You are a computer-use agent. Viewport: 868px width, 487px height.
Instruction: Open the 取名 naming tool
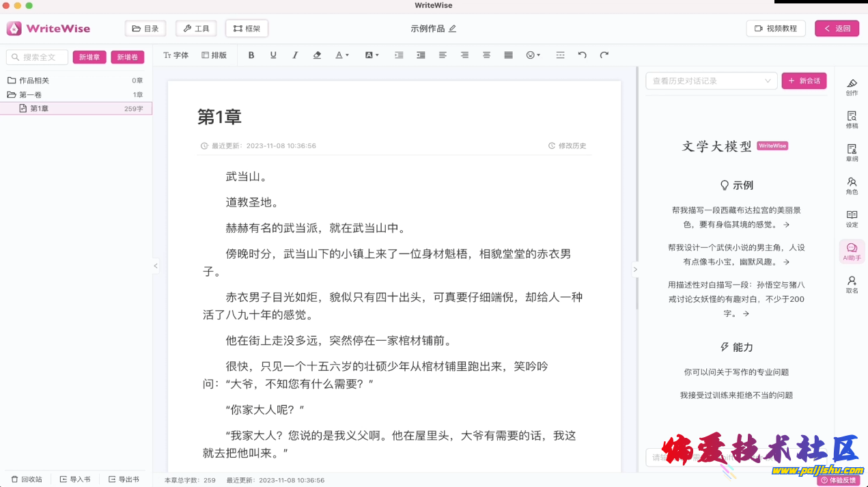852,284
